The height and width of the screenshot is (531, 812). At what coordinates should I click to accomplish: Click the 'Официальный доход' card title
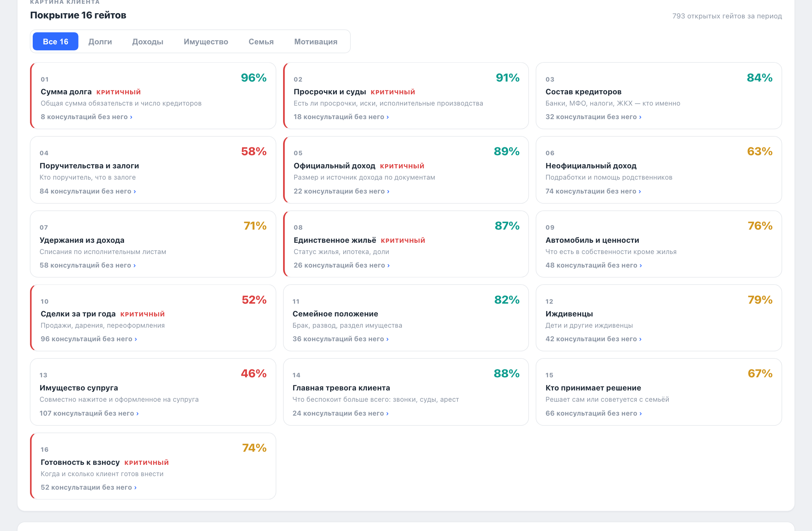(x=335, y=166)
